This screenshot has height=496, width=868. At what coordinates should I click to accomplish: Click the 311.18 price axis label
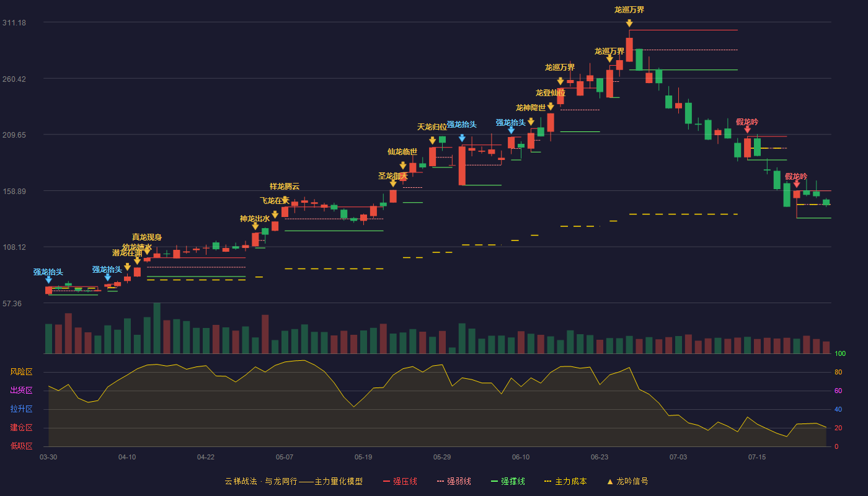click(x=14, y=23)
